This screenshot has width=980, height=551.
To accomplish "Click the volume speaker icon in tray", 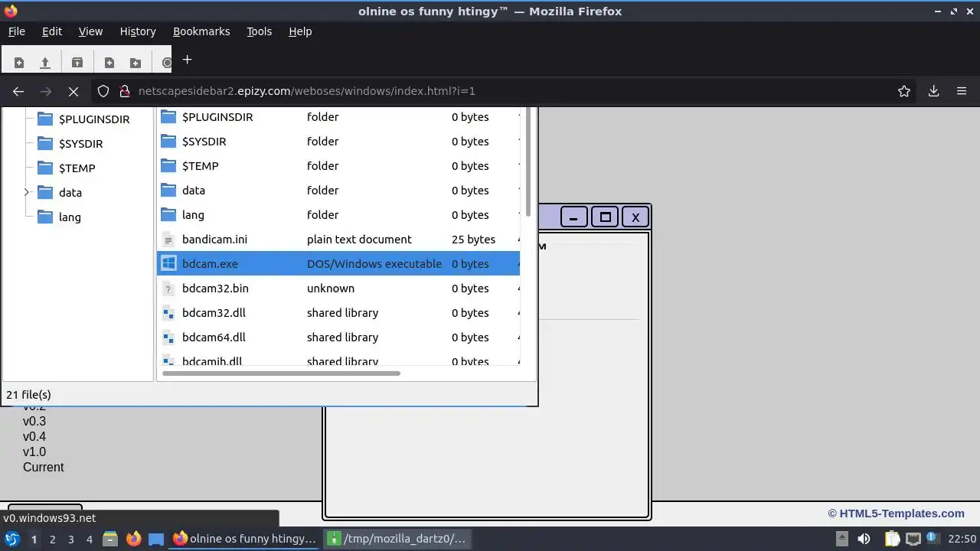I will (864, 539).
